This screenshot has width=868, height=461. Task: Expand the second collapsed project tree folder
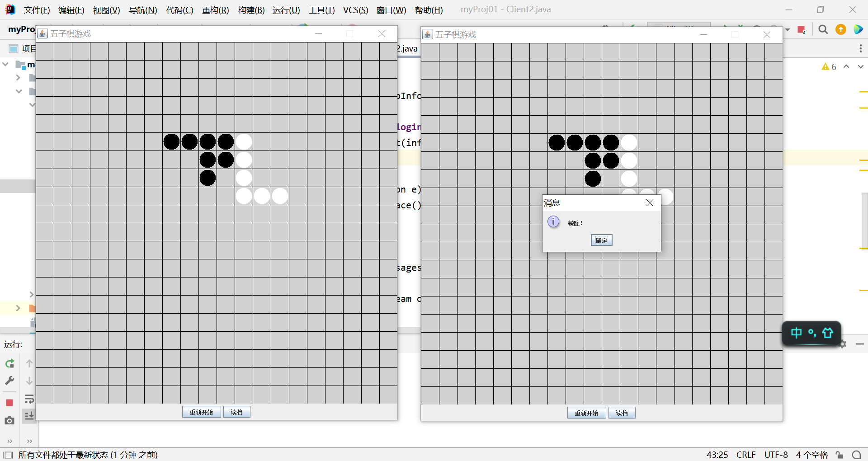click(18, 78)
